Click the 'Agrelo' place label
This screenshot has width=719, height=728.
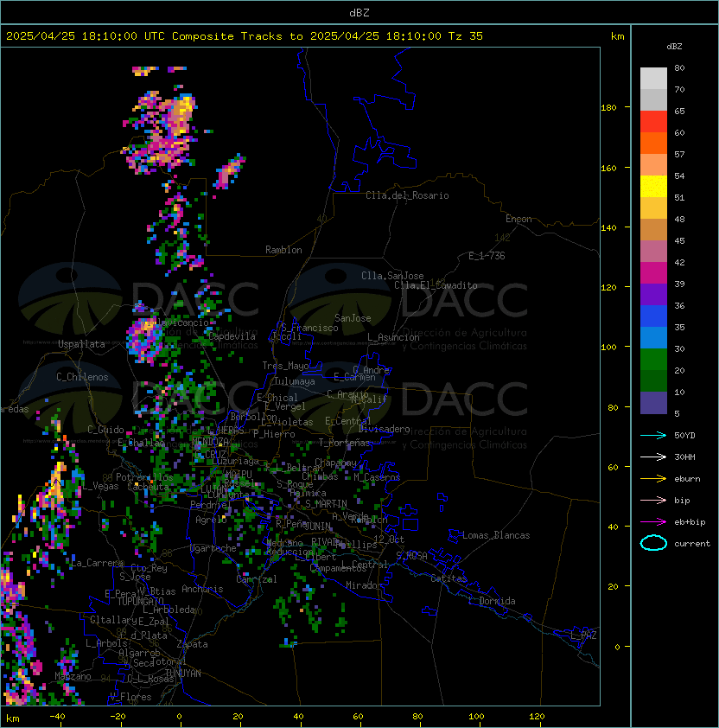click(211, 520)
